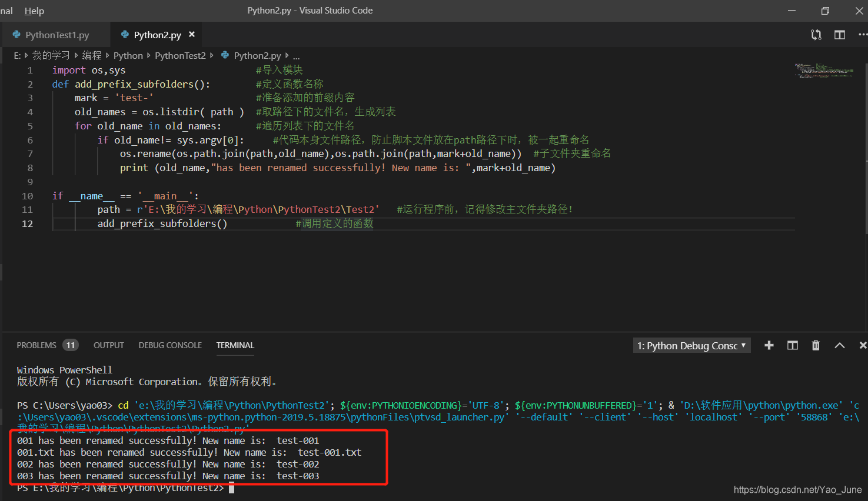Click line number 12 in gutter
Image resolution: width=868 pixels, height=501 pixels.
point(27,223)
